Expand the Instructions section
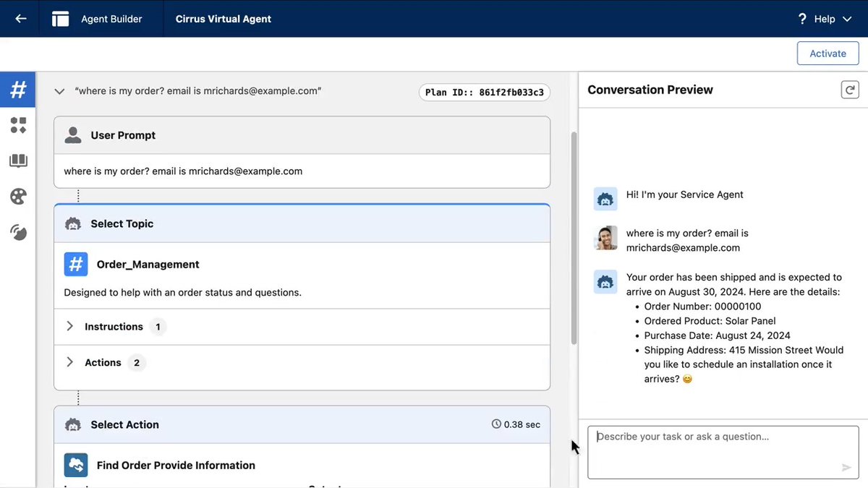The height and width of the screenshot is (488, 868). (x=70, y=327)
